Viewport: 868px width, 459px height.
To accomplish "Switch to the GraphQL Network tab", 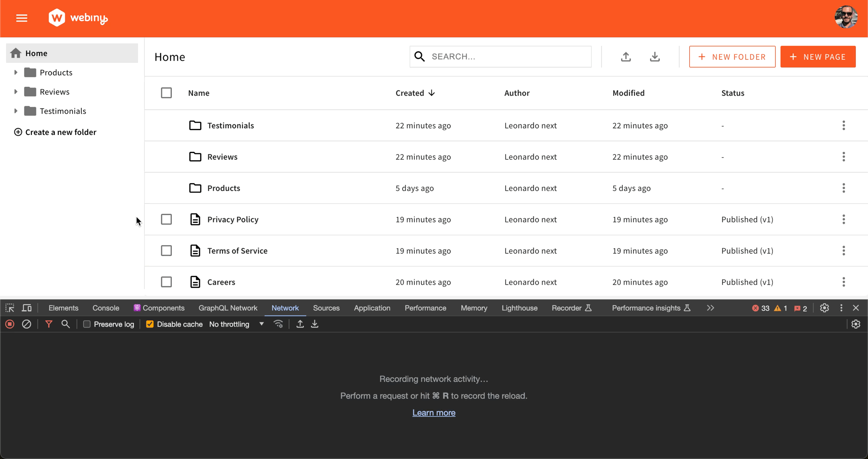I will pos(227,308).
